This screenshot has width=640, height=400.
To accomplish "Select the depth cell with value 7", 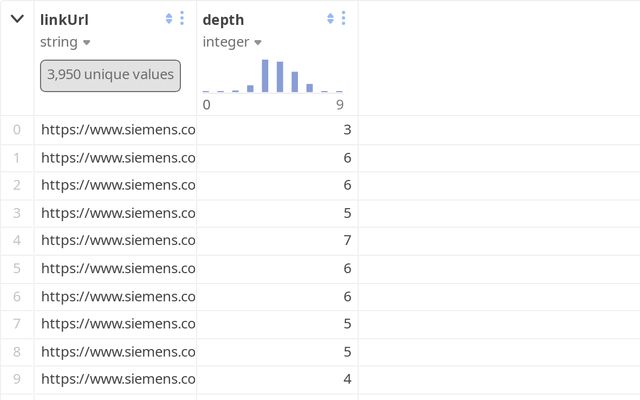I will tap(276, 241).
